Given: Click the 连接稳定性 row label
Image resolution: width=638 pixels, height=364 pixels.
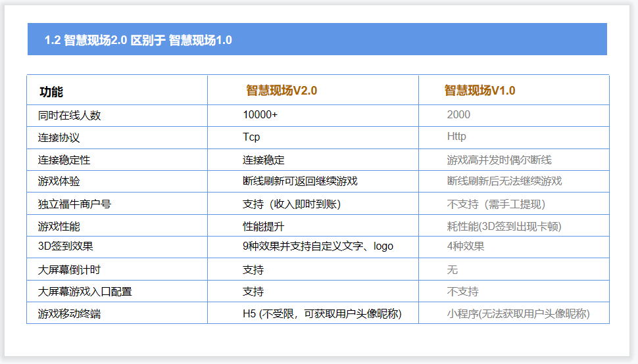Looking at the screenshot, I should 64,160.
